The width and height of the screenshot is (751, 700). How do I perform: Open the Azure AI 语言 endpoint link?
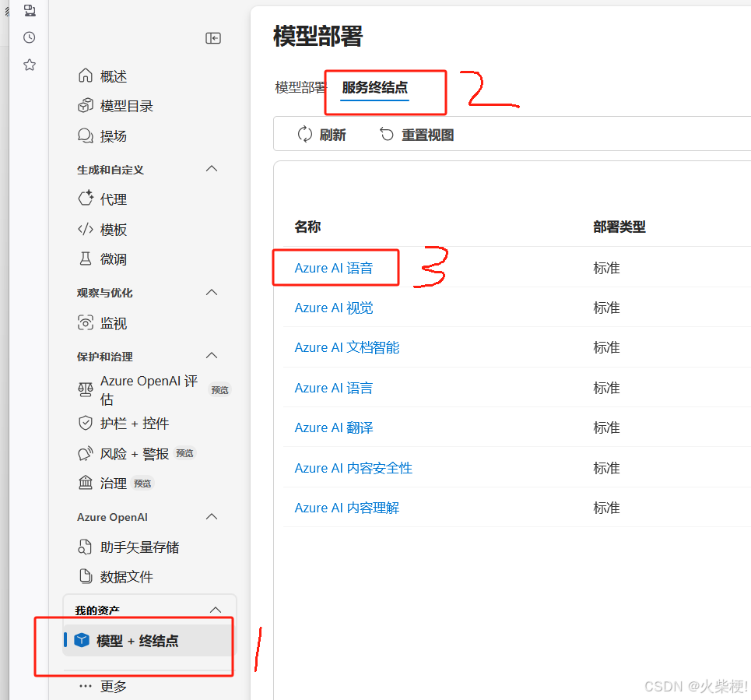(x=334, y=388)
